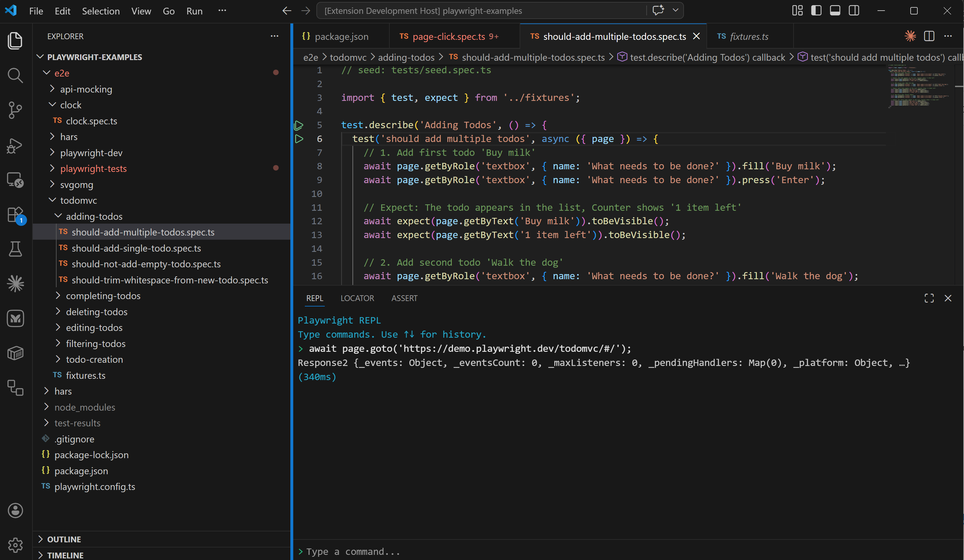964x560 pixels.
Task: Open the Selection menu
Action: pyautogui.click(x=101, y=11)
